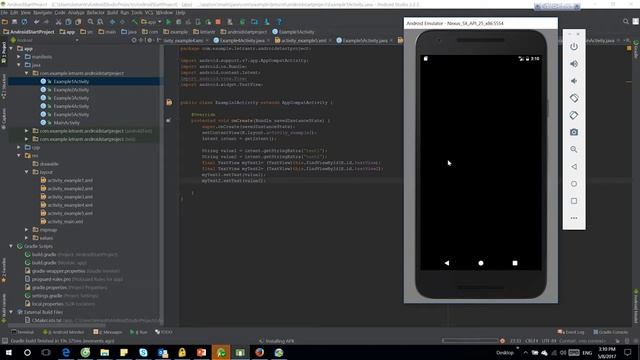640x360 pixels.
Task: Toggle the Captures tool window side tab
Action: pyautogui.click(x=4, y=118)
